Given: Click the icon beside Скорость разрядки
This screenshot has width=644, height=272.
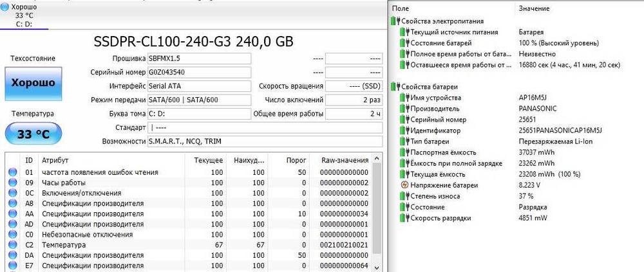Looking at the screenshot, I should [x=405, y=218].
